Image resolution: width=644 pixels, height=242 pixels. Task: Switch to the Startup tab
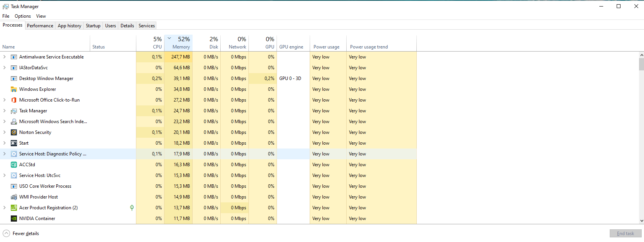(93, 26)
